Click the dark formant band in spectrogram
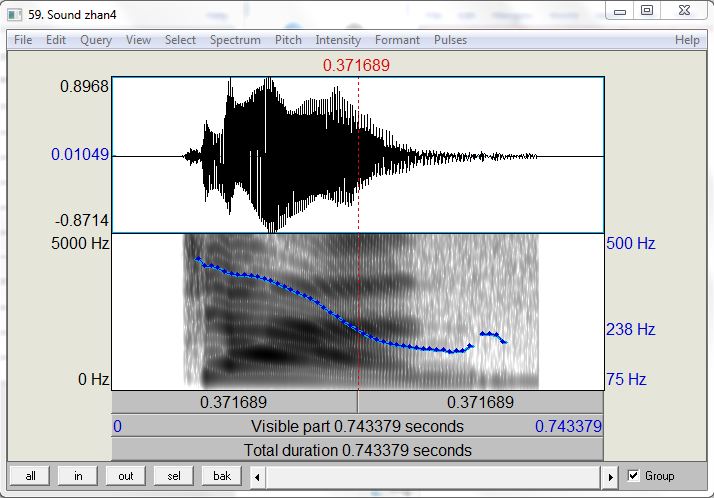The height and width of the screenshot is (498, 714). 264,353
